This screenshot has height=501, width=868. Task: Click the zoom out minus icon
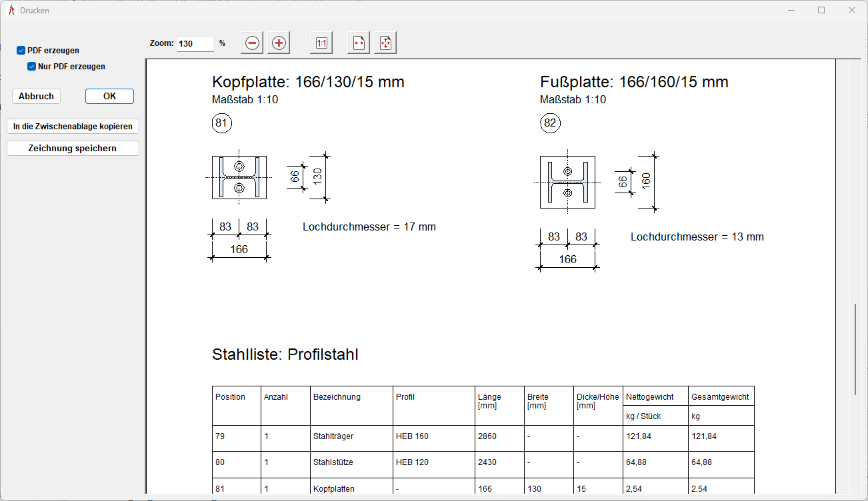coord(252,43)
